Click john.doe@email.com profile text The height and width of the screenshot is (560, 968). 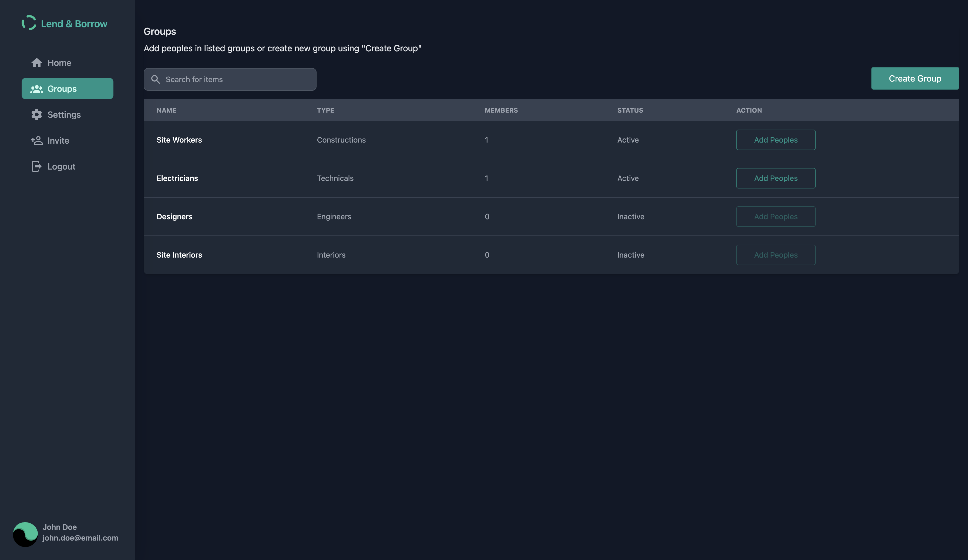tap(80, 538)
